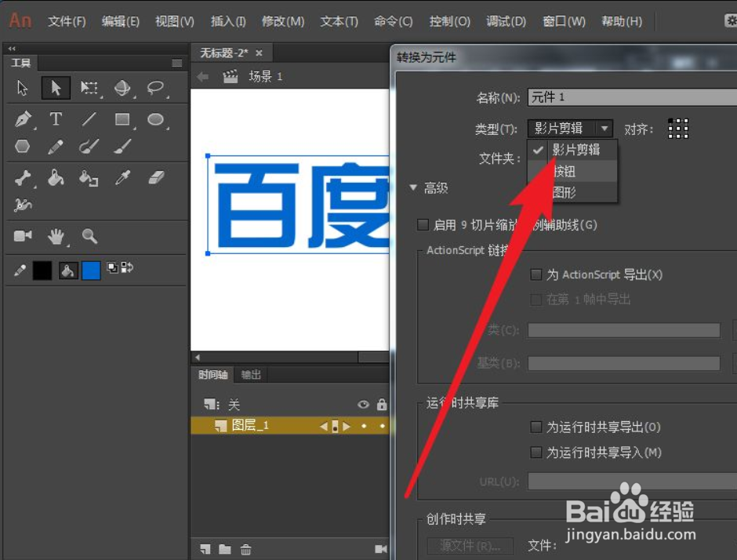Screen dimensions: 737x560
Task: Open the 窗口(W) menu
Action: point(564,22)
